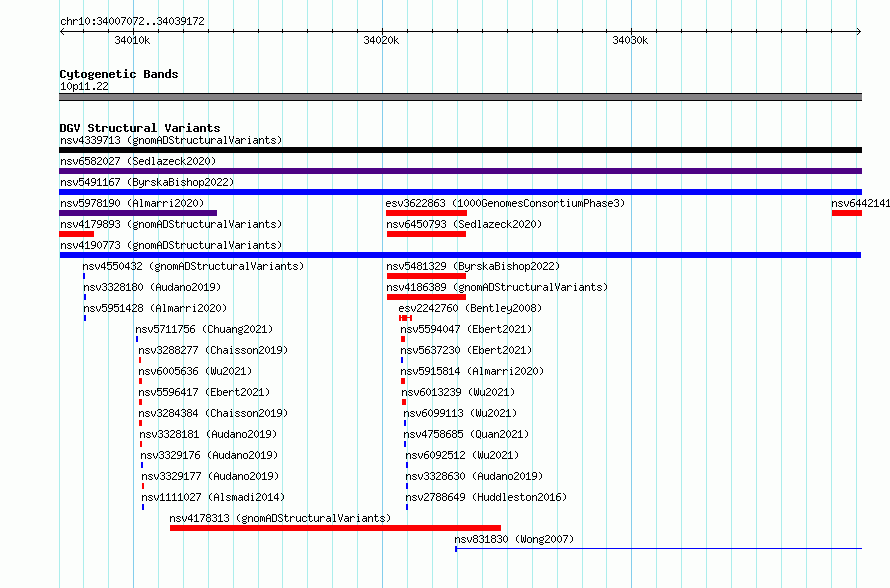Select the long red nsv4178313 variant bar

[335, 528]
